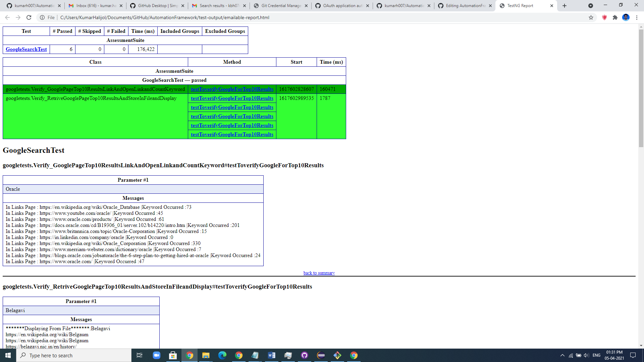Click the Windows taskbar search box
The image size is (644, 362).
74,355
